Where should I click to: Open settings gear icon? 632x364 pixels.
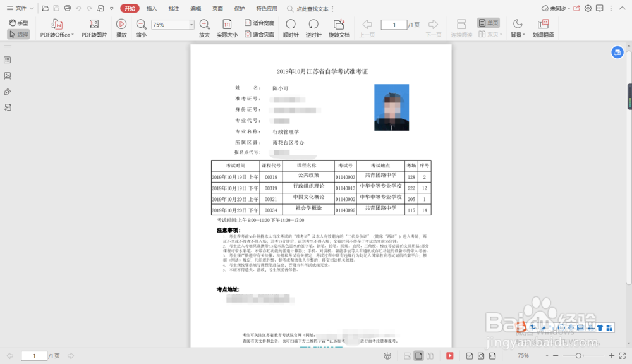pyautogui.click(x=588, y=8)
